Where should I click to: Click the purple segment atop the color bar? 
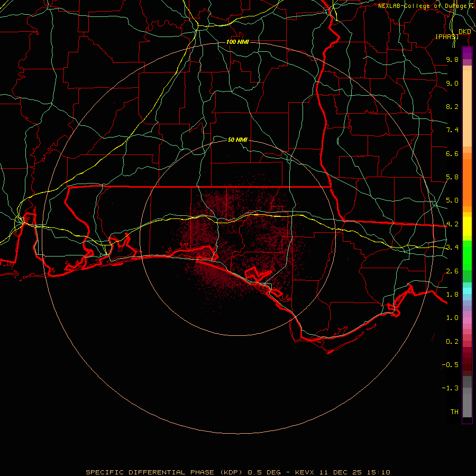click(467, 53)
